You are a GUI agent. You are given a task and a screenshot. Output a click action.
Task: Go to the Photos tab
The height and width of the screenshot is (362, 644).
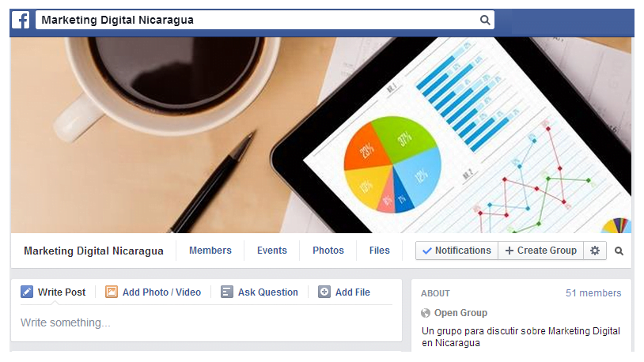(328, 251)
